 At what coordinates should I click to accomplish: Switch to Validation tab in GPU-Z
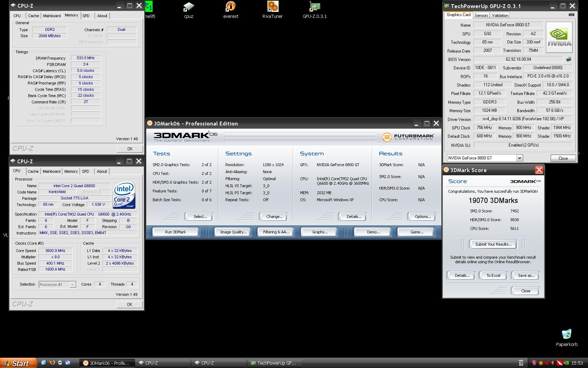coord(500,15)
